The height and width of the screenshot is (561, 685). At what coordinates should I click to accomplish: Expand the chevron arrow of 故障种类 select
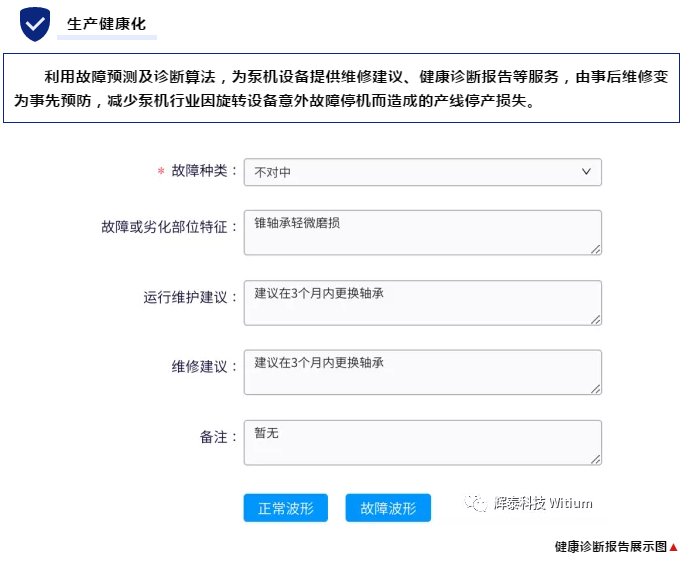(x=587, y=172)
